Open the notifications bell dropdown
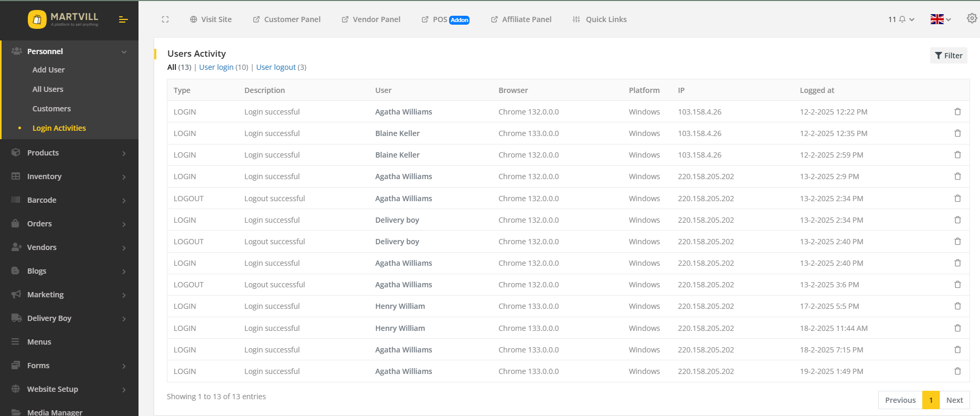980x416 pixels. point(901,19)
